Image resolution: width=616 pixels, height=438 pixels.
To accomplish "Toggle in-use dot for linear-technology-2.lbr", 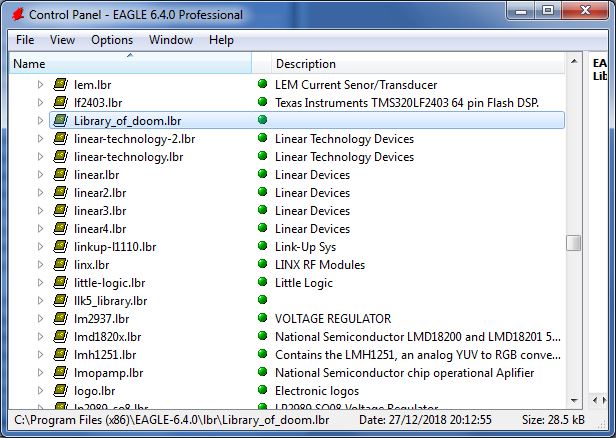I will (x=262, y=138).
